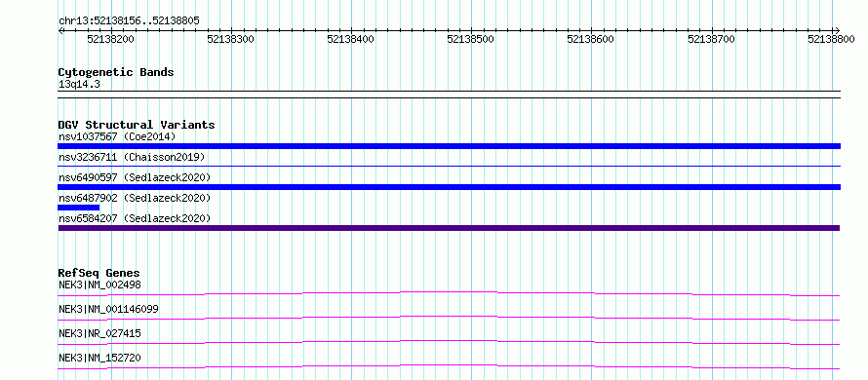Click ruler position 52138300
Viewport: 868px width, 380px height.
(231, 39)
